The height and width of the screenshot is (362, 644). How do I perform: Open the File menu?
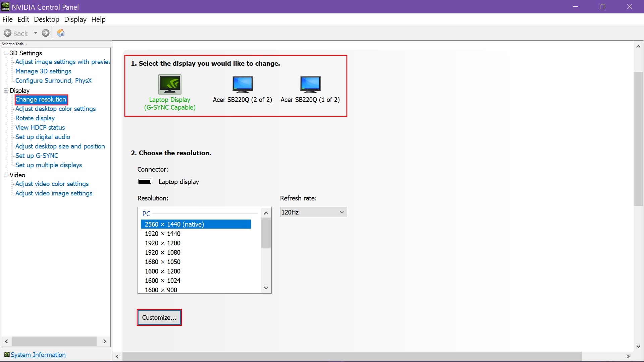[x=7, y=19]
